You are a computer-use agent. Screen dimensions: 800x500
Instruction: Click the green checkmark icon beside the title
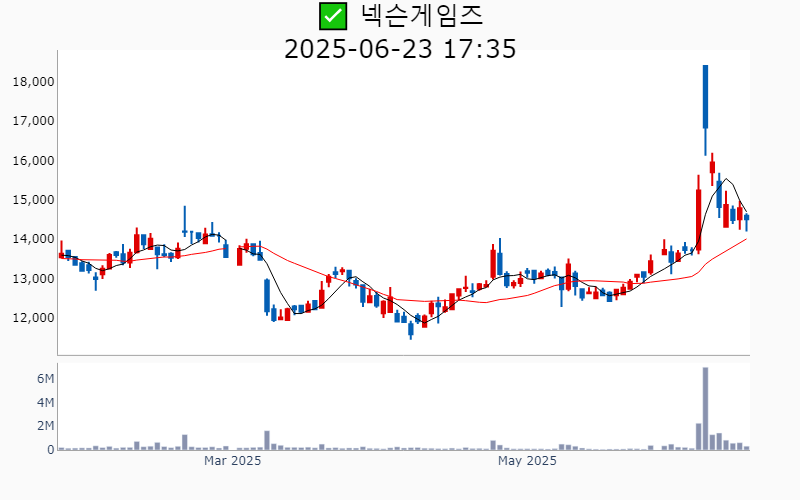tap(333, 16)
